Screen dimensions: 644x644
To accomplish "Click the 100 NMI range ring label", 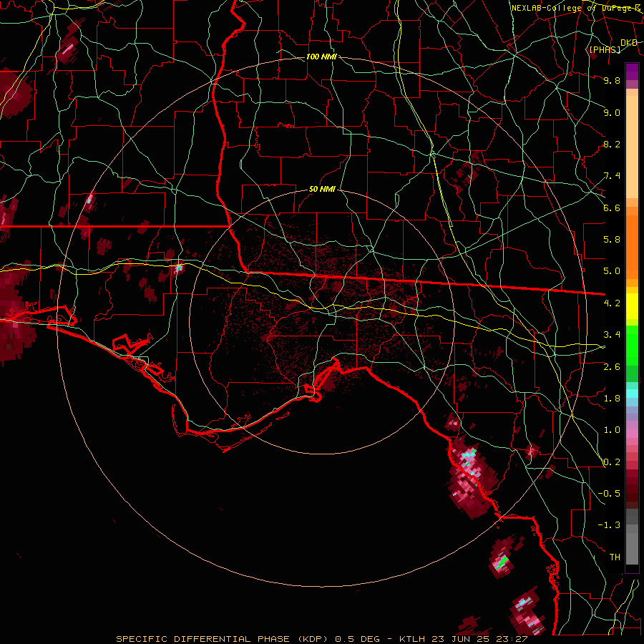I will click(321, 57).
